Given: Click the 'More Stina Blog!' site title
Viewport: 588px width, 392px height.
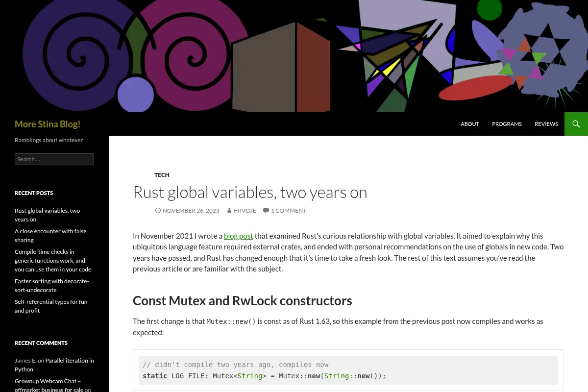Looking at the screenshot, I should click(48, 124).
